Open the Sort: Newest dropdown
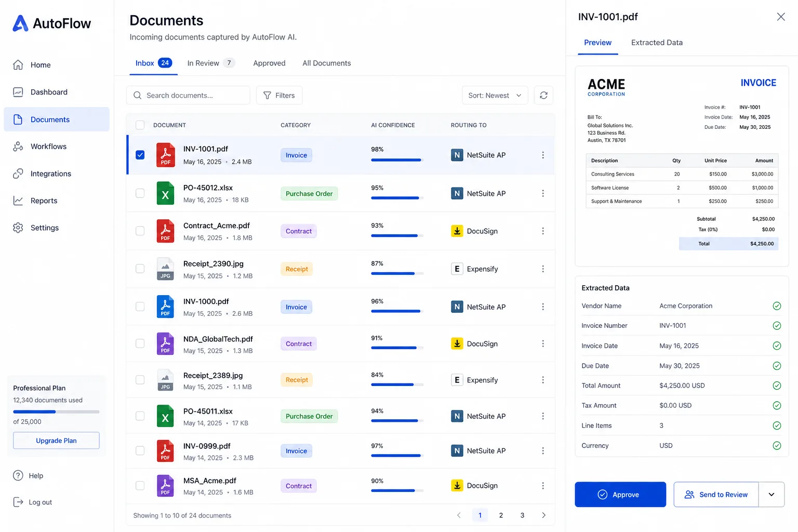The image size is (798, 532). click(x=495, y=95)
